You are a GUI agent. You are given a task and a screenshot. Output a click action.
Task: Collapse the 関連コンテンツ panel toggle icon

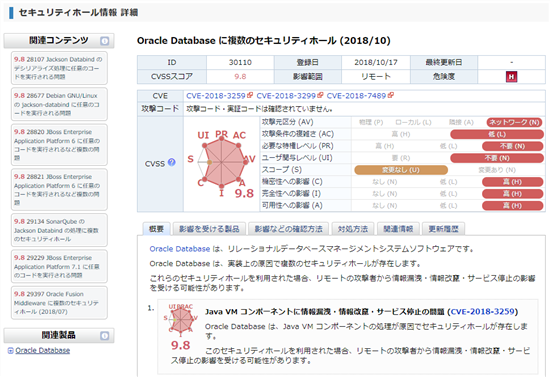[x=105, y=41]
